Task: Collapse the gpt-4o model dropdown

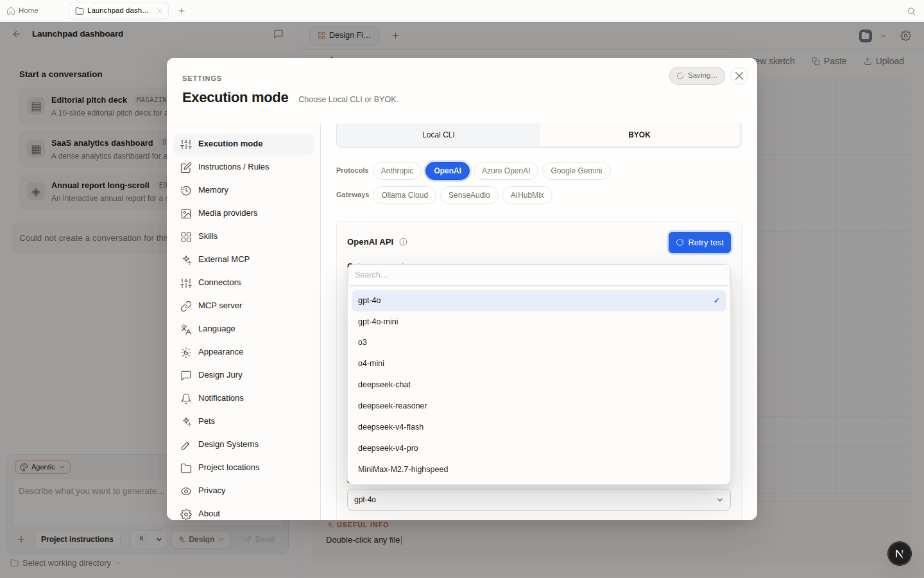Action: point(539,500)
